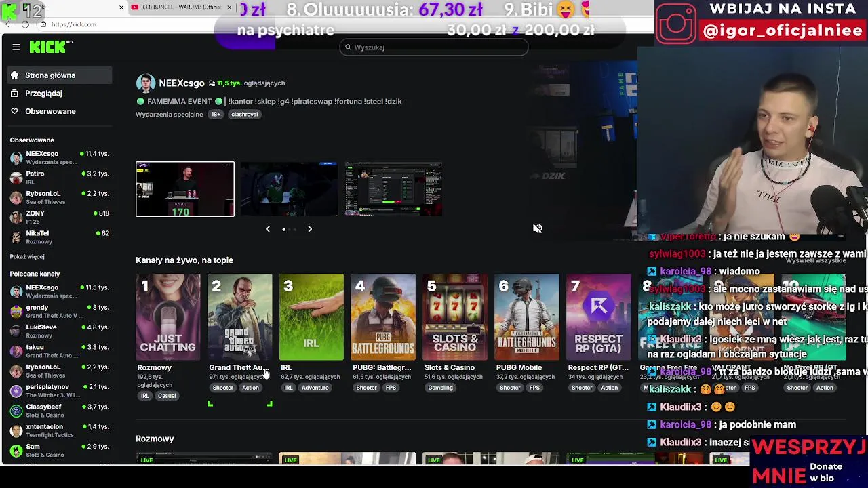Open followed channel ZONY

tap(60, 217)
